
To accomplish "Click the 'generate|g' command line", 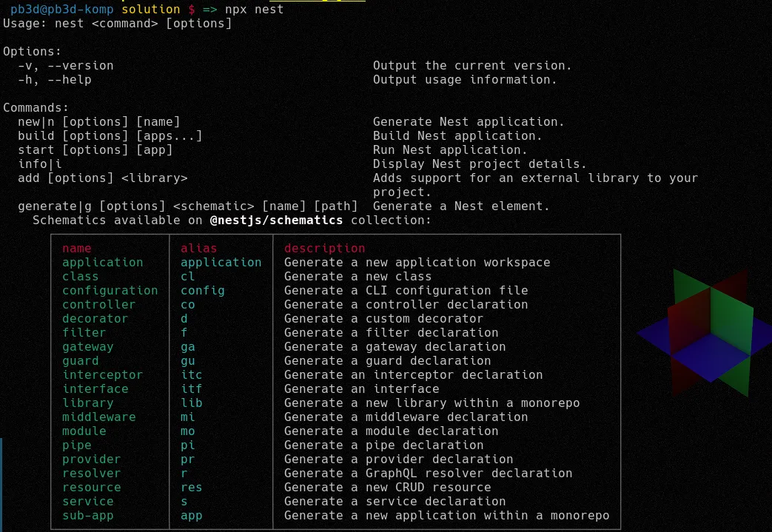I will click(187, 206).
